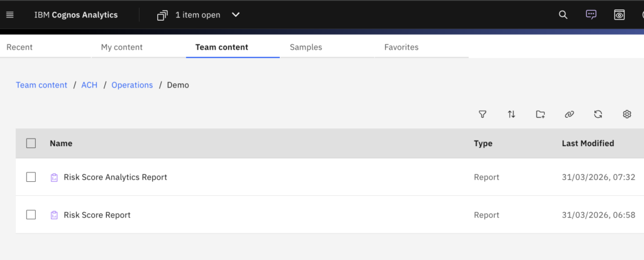The width and height of the screenshot is (644, 260).
Task: Open the hamburger navigation menu
Action: 9,15
